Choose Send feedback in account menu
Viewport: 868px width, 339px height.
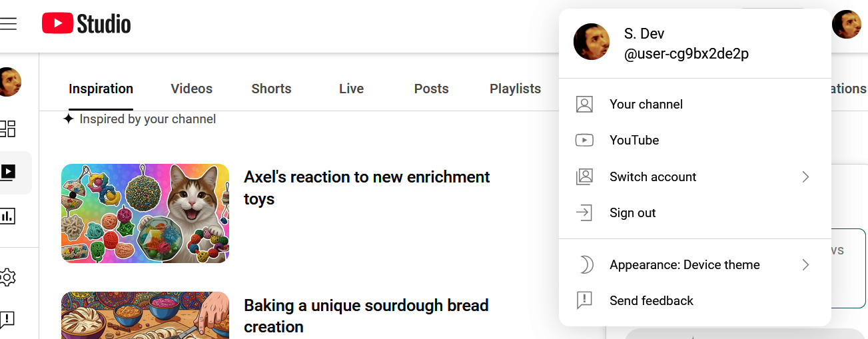[651, 300]
